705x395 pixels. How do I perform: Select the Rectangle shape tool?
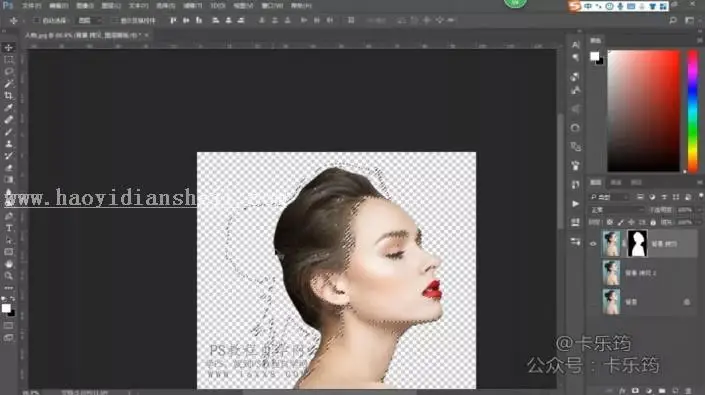[x=9, y=252]
